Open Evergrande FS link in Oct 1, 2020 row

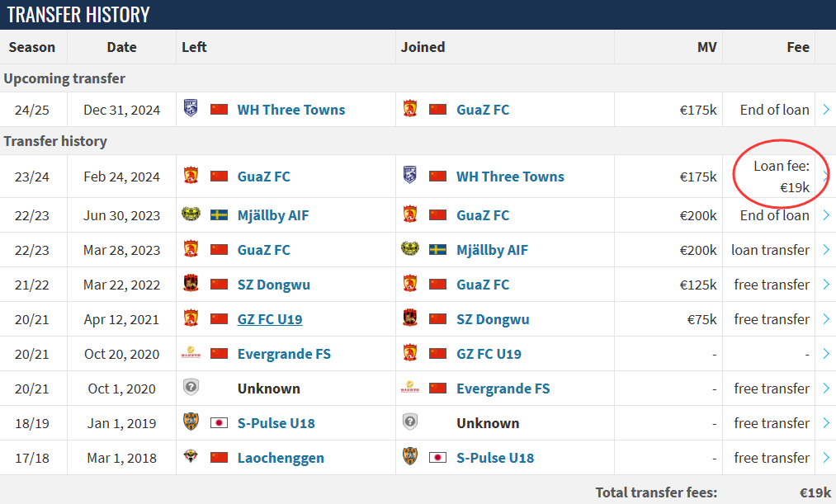pos(503,389)
